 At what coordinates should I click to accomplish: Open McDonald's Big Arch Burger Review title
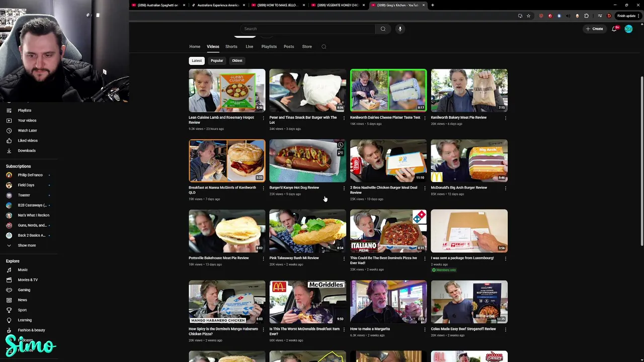(x=459, y=188)
